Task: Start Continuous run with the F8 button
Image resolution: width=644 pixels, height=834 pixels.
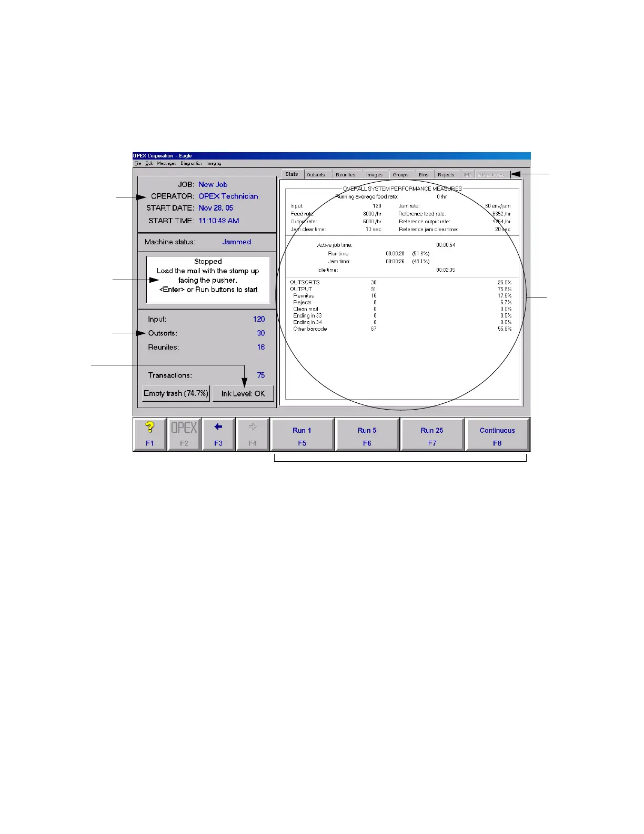Action: tap(497, 434)
